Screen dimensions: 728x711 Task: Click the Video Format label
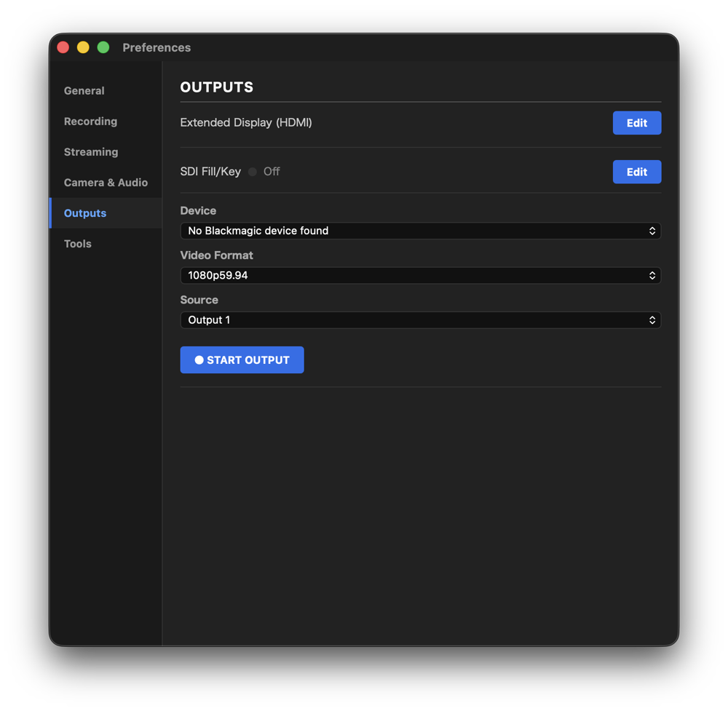pyautogui.click(x=216, y=255)
